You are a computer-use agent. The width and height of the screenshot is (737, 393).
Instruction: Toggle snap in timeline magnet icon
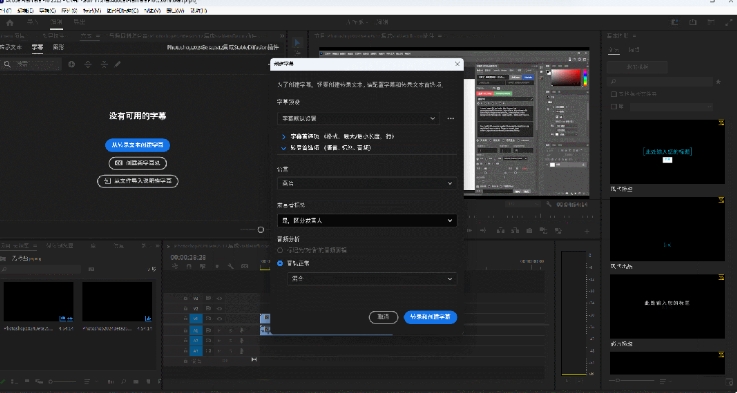188,267
